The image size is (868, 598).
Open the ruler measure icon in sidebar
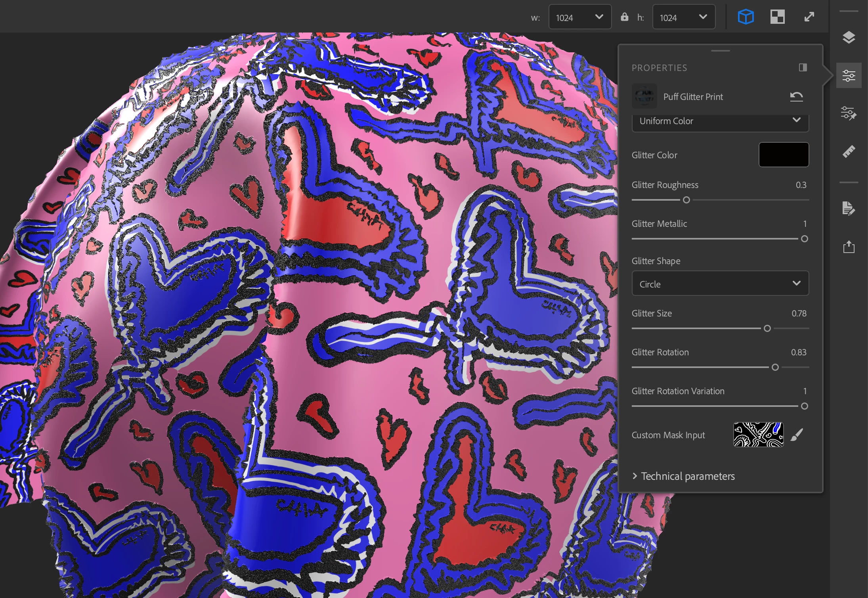tap(849, 151)
